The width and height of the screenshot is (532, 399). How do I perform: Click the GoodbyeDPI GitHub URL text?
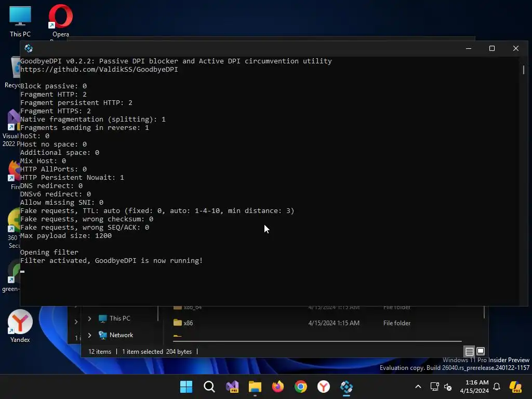coord(99,69)
